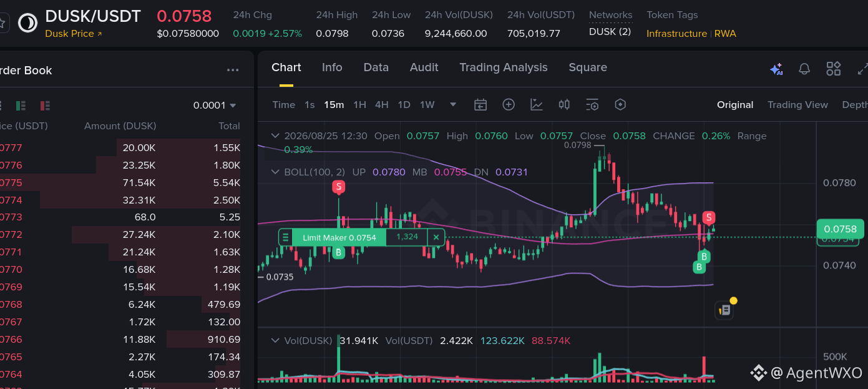Screen dimensions: 868x389
Task: Switch to the Data tab
Action: coord(376,67)
